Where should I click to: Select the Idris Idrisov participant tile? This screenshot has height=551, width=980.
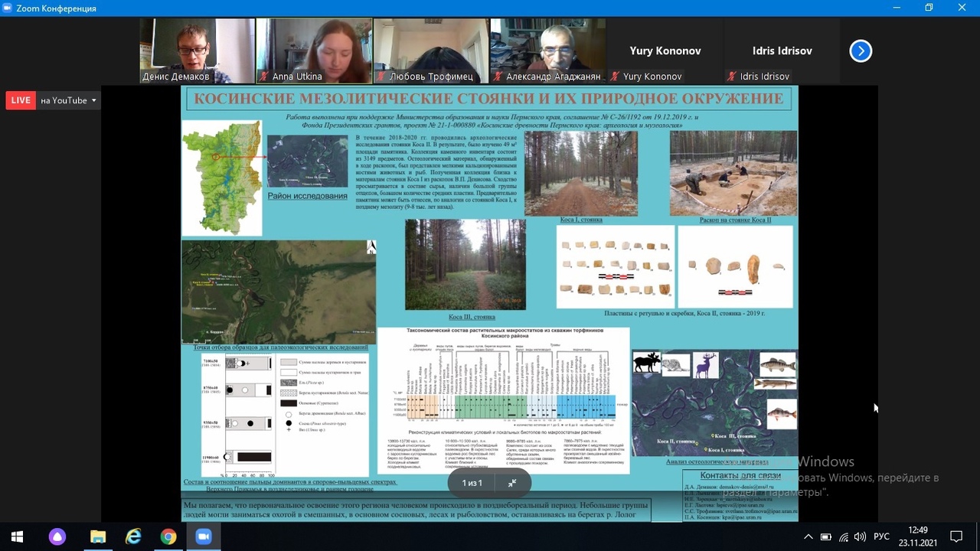click(x=782, y=51)
